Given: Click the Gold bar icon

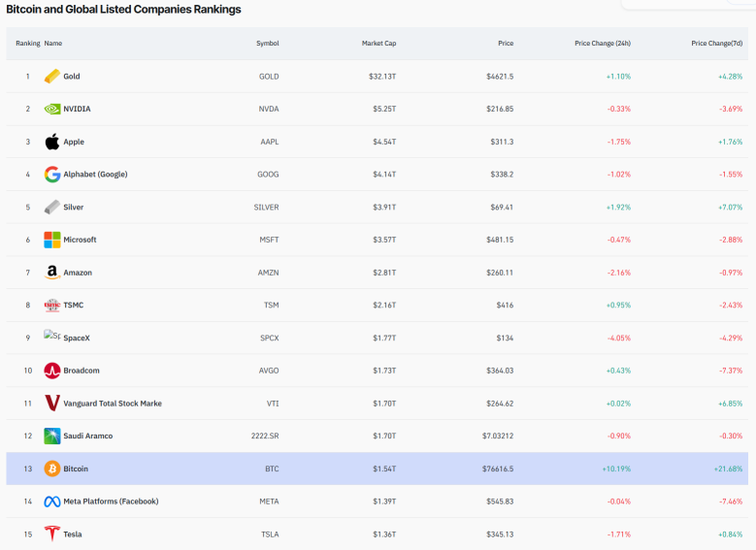Looking at the screenshot, I should point(52,77).
